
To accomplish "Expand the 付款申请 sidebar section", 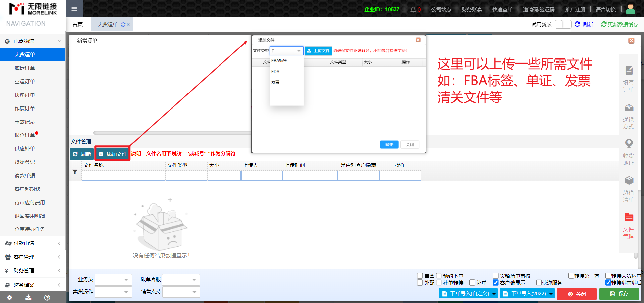I will [33, 243].
